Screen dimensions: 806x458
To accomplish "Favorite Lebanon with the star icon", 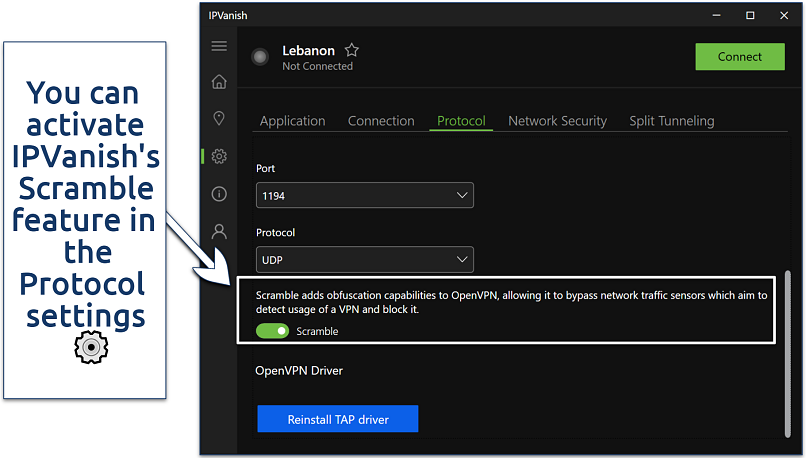I will [x=351, y=50].
